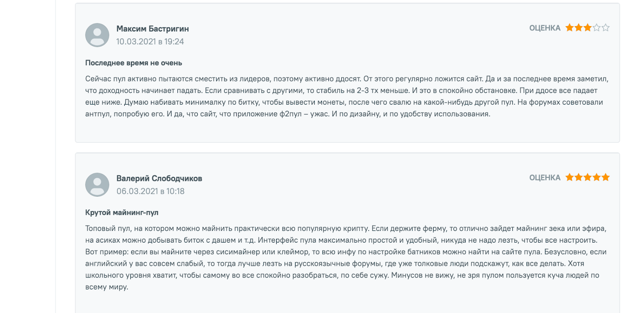This screenshot has width=644, height=313.
Task: Click ОЦЕНКА label on Валерий's review
Action: pyautogui.click(x=545, y=177)
